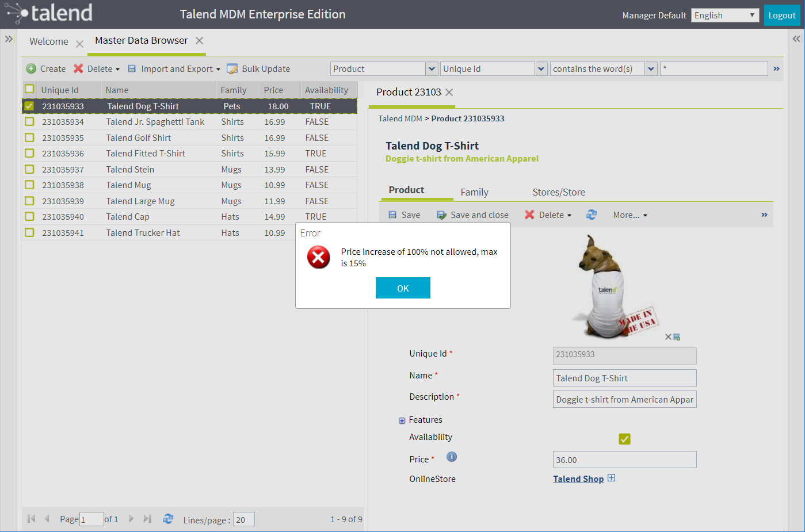The width and height of the screenshot is (805, 532).
Task: Close the Welcome tab
Action: (x=79, y=44)
